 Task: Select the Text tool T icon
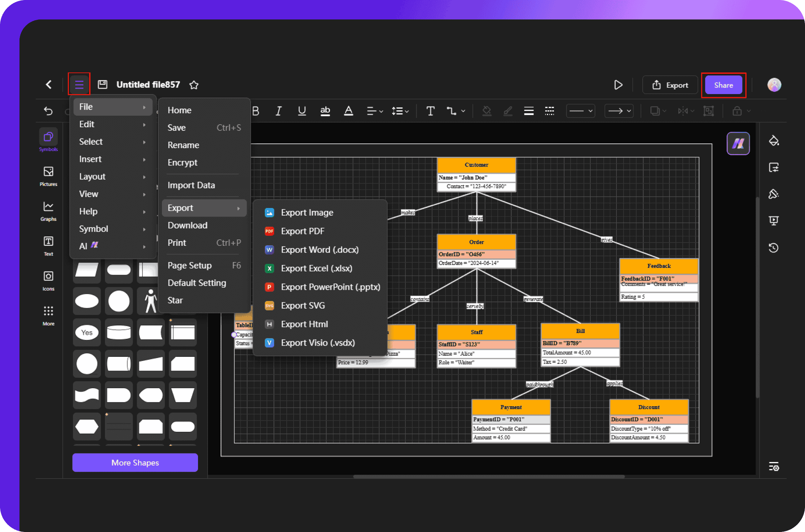(430, 111)
